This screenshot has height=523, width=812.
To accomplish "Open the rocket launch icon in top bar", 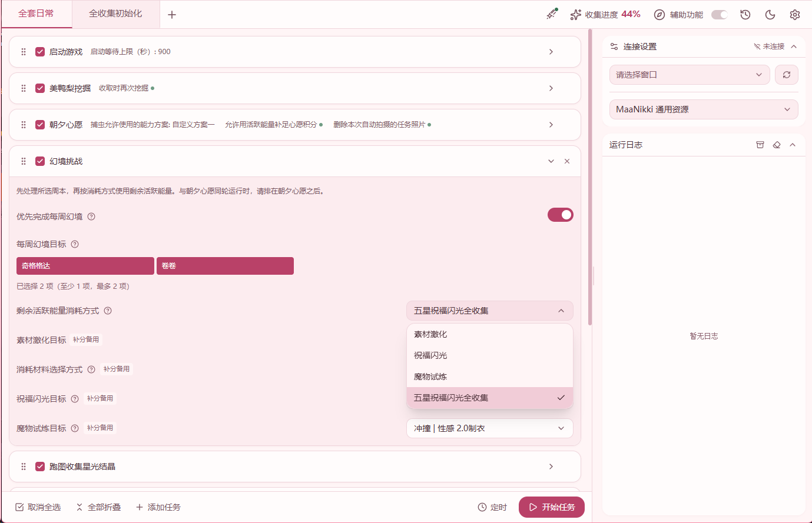I will click(x=552, y=14).
